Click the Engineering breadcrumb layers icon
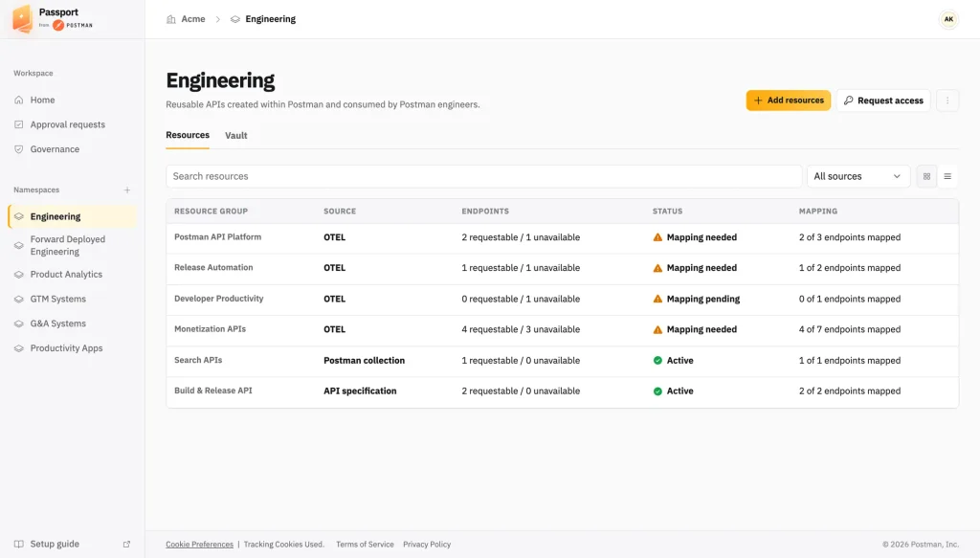Viewport: 980px width, 558px height. point(235,19)
